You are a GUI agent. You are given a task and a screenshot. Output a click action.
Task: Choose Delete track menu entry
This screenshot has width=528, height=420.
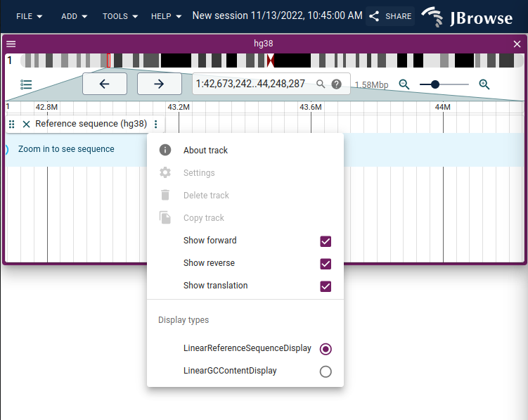[245, 195]
